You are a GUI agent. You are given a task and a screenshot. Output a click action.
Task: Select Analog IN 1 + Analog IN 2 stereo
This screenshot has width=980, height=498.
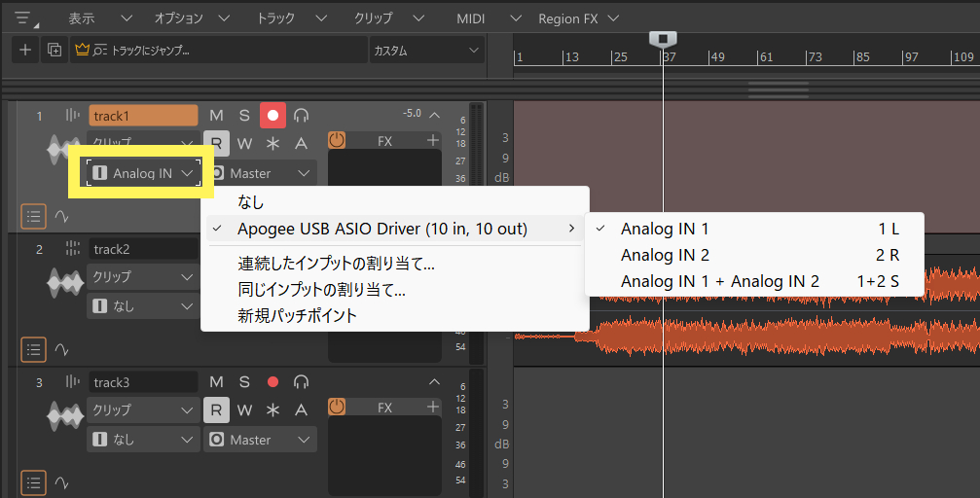coord(754,281)
